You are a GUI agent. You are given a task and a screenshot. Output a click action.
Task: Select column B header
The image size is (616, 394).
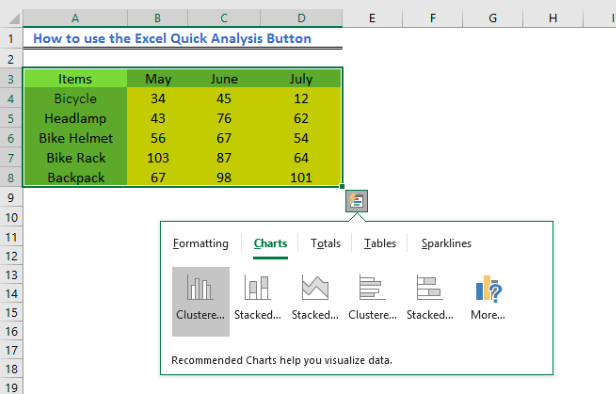[x=158, y=18]
